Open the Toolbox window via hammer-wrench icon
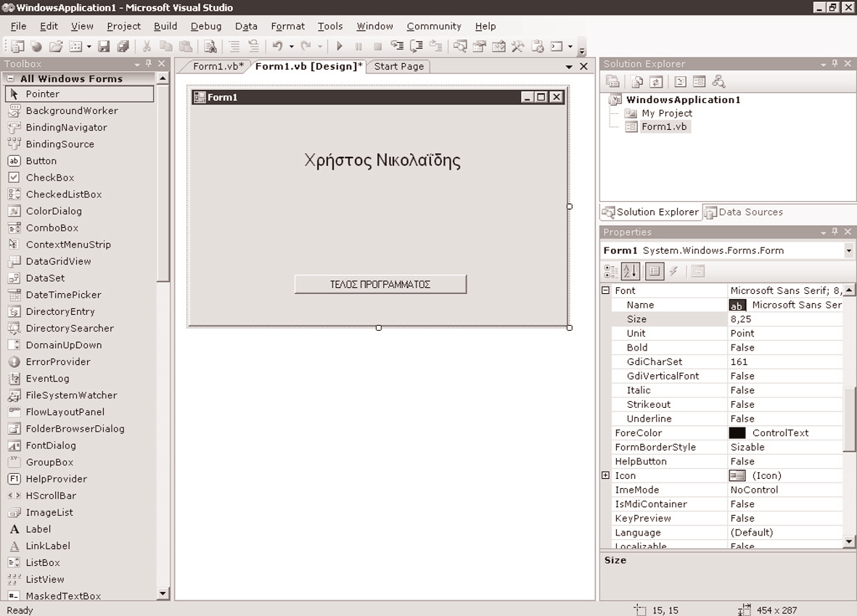Screen dimensions: 857x616 [x=517, y=46]
